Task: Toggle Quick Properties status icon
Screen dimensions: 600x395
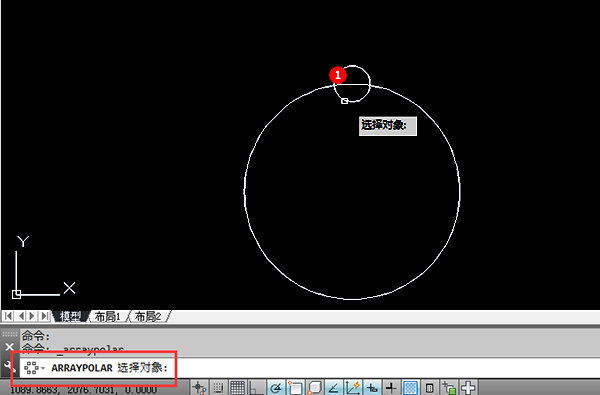Action: pyautogui.click(x=429, y=388)
